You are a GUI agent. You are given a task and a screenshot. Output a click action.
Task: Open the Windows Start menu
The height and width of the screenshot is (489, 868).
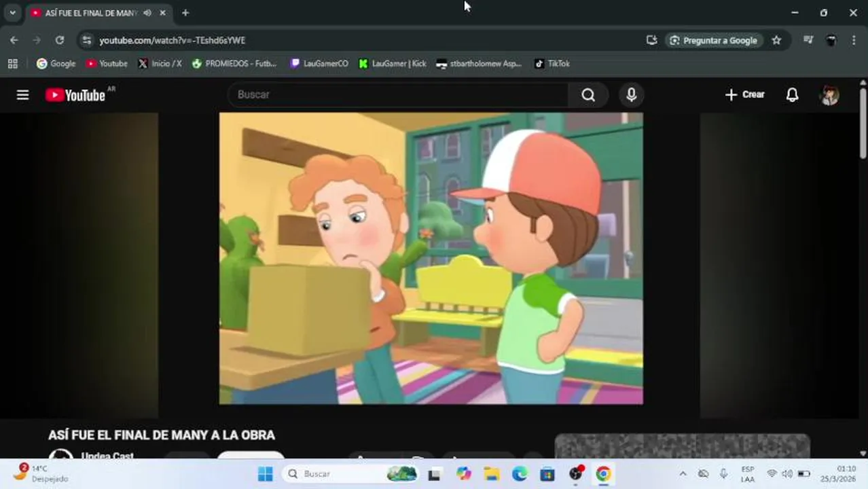point(266,474)
